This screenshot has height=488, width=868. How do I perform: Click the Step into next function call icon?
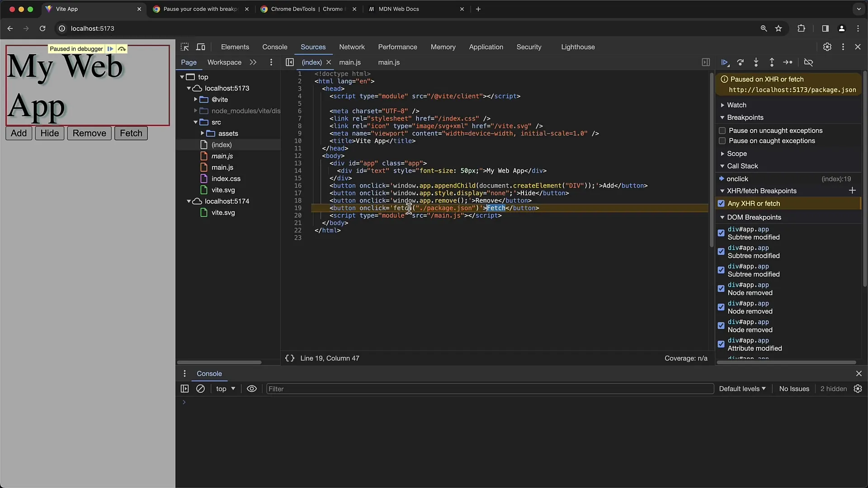click(x=756, y=62)
